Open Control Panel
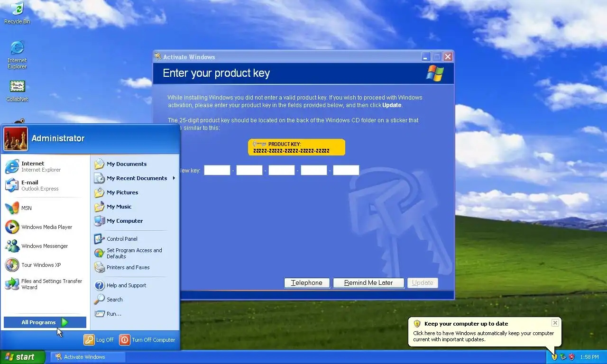607x364 pixels. click(135, 239)
